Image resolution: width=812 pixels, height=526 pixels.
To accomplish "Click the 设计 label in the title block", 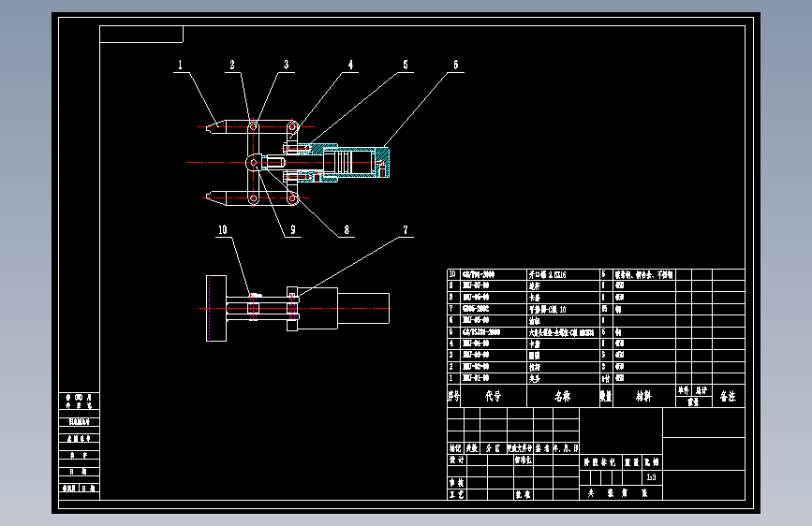I will click(456, 460).
